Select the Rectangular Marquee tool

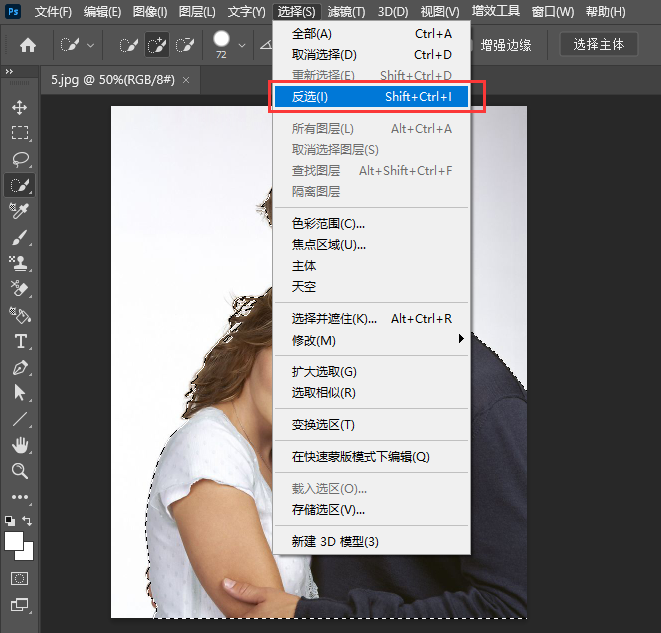click(20, 133)
